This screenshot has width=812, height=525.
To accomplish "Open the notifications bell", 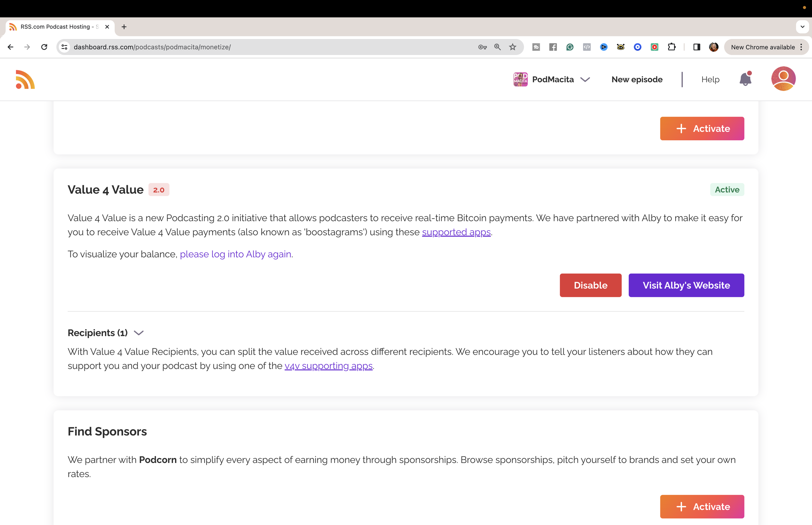I will pos(745,79).
